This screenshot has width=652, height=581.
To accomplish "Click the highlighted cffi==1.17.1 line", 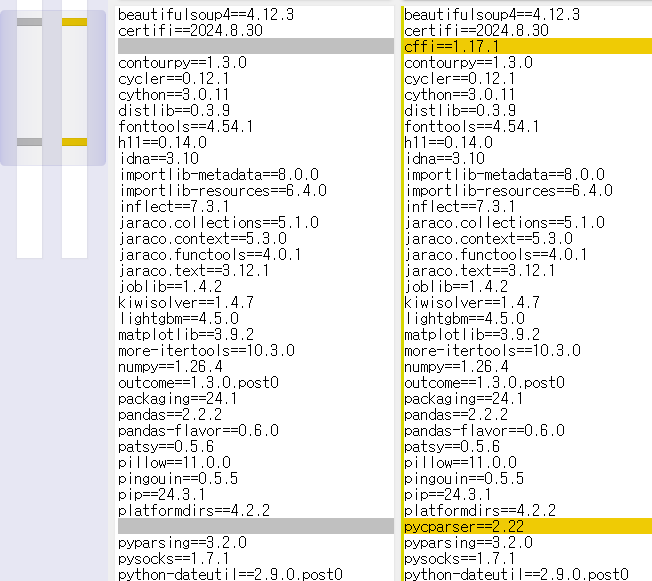I will coord(528,46).
